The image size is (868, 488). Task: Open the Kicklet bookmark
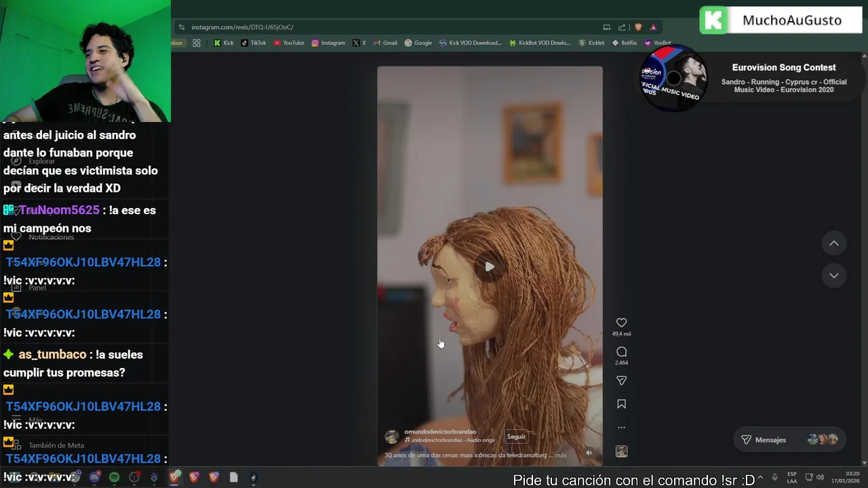pyautogui.click(x=591, y=43)
